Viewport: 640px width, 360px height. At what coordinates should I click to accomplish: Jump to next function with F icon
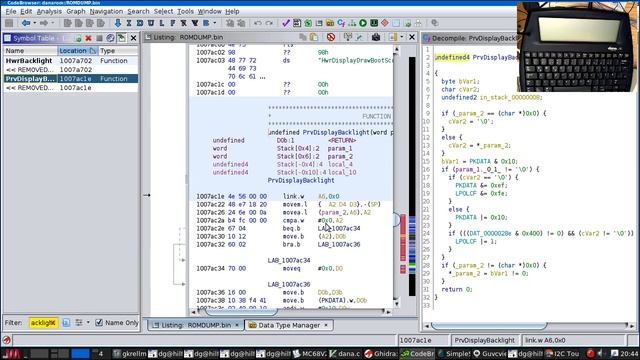[x=173, y=23]
